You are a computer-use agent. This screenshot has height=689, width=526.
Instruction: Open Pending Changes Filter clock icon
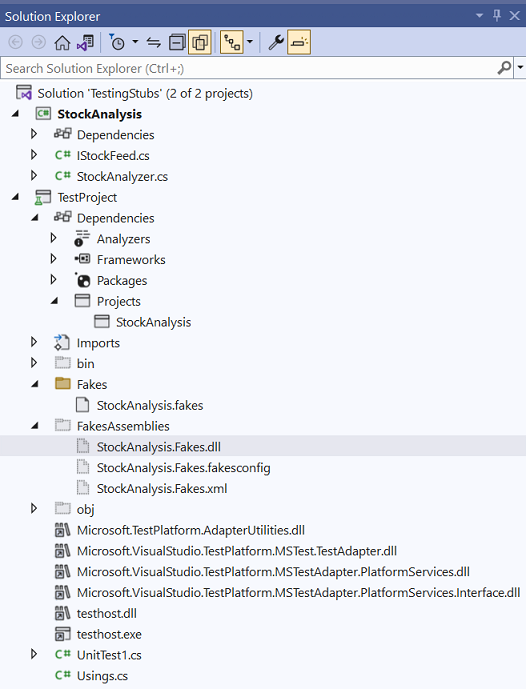tap(117, 42)
